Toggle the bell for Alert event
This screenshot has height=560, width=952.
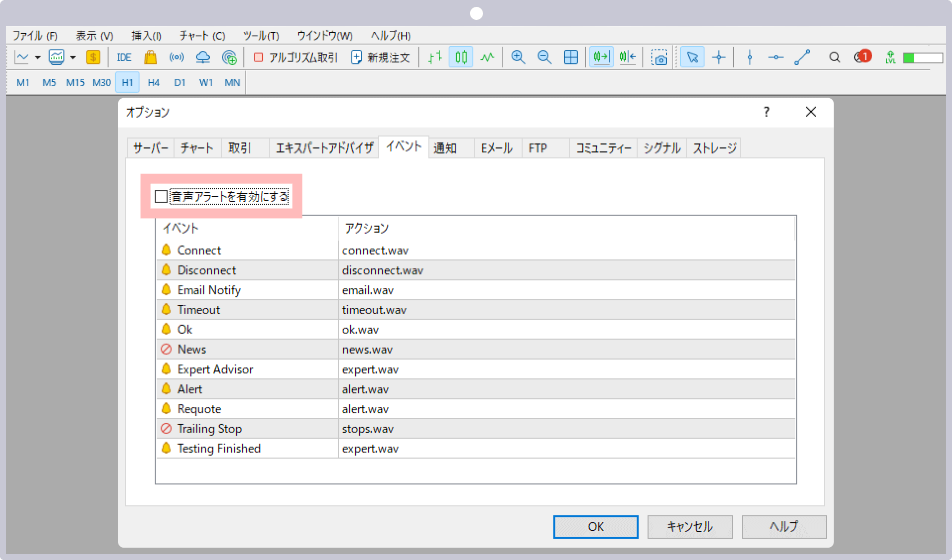(x=166, y=389)
